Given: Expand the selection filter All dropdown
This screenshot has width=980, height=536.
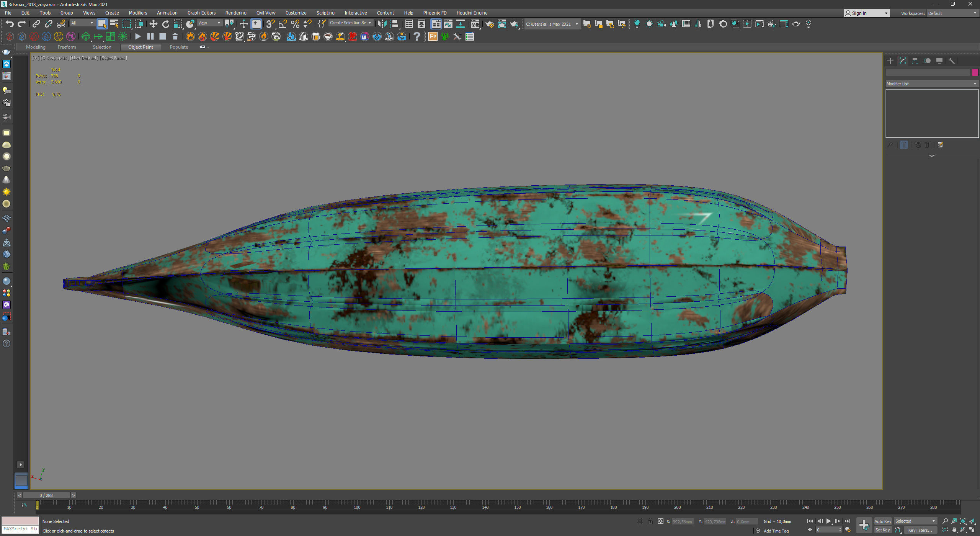Looking at the screenshot, I should pyautogui.click(x=82, y=23).
